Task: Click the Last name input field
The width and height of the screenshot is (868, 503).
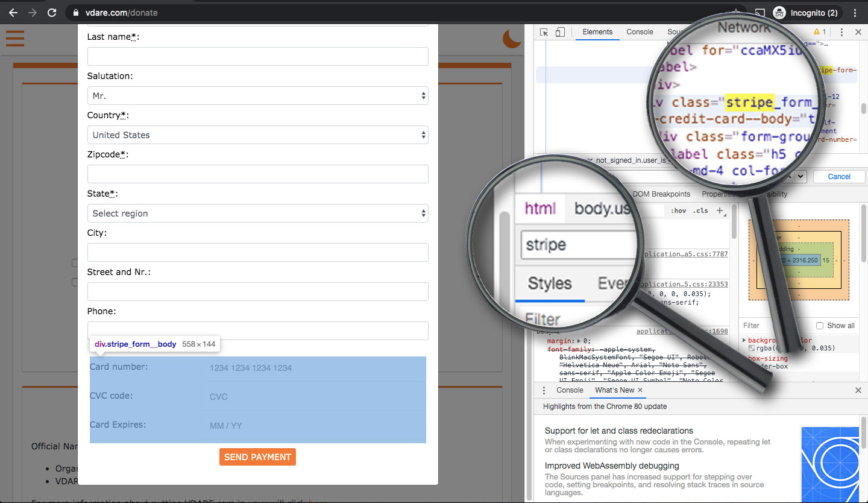Action: click(258, 57)
